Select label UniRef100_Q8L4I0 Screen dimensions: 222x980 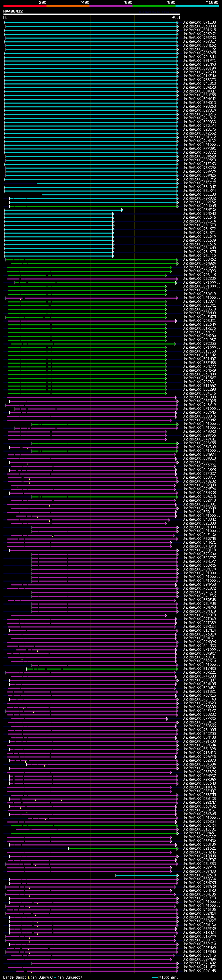tap(199, 256)
